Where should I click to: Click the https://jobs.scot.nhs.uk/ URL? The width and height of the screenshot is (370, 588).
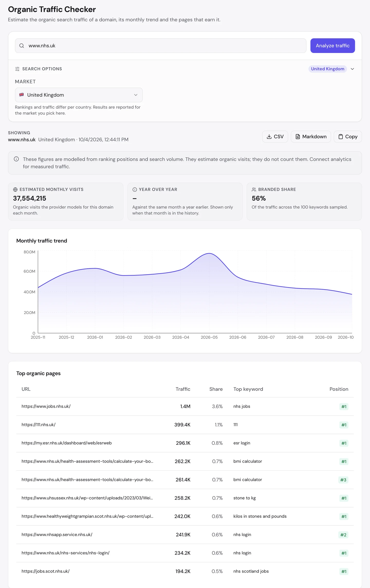[x=45, y=571]
